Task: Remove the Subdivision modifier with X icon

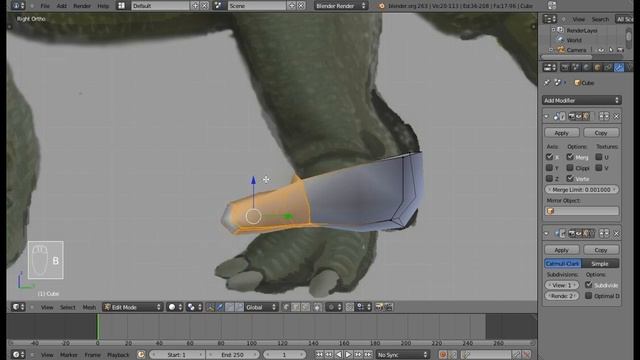Action: click(x=616, y=233)
